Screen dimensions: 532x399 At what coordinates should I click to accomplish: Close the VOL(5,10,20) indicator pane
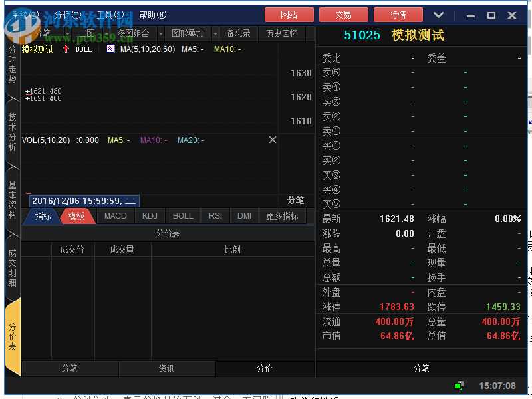(x=273, y=140)
